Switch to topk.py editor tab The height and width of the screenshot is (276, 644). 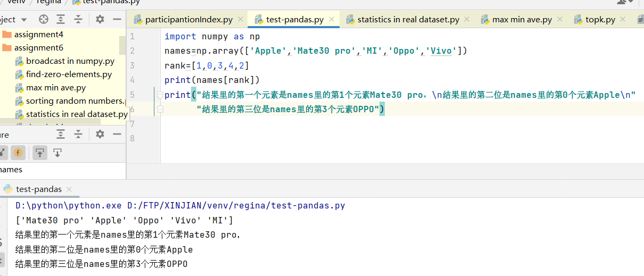pyautogui.click(x=600, y=20)
